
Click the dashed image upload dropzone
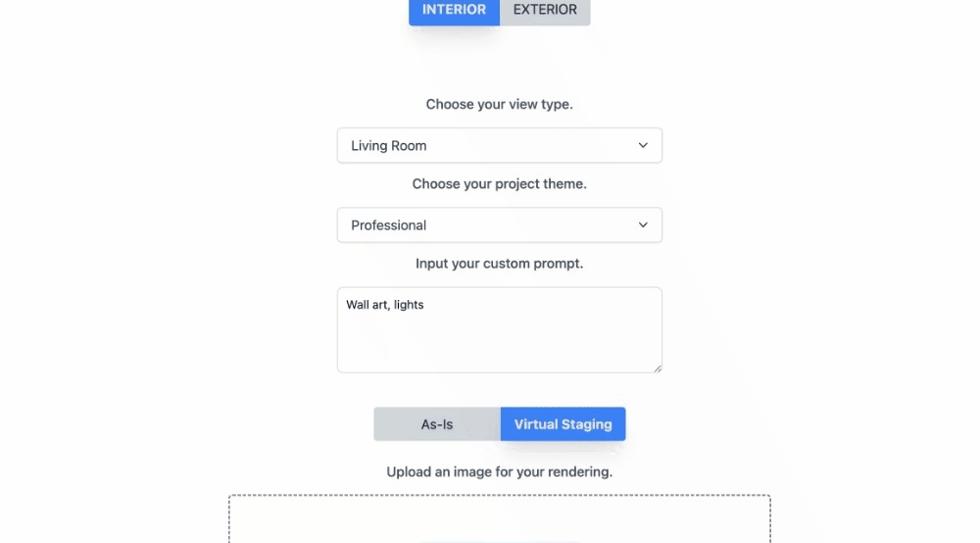(499, 519)
